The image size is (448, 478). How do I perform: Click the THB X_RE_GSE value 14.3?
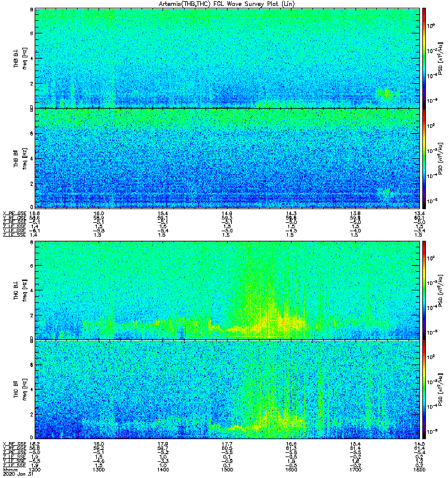point(291,213)
